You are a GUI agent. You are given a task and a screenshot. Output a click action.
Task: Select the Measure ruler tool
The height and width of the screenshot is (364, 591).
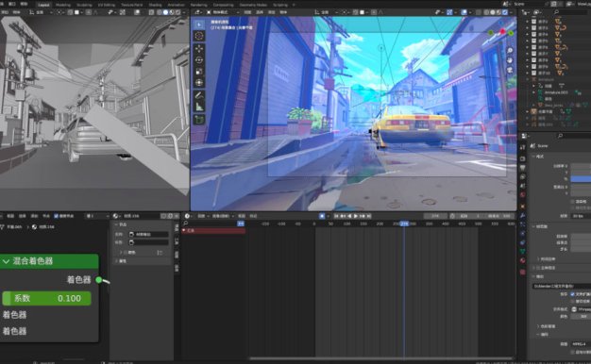(x=199, y=107)
